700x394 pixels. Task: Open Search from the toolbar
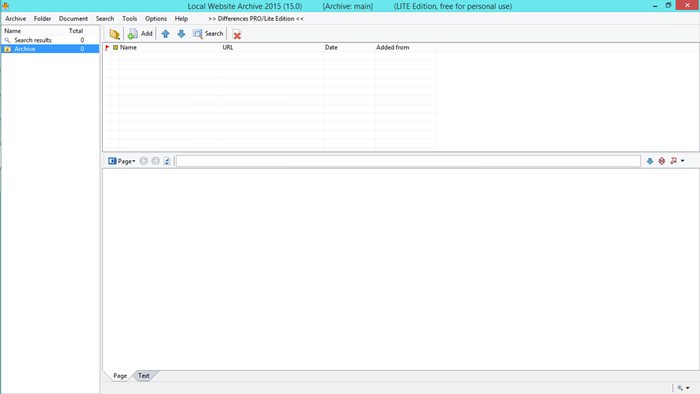point(208,34)
